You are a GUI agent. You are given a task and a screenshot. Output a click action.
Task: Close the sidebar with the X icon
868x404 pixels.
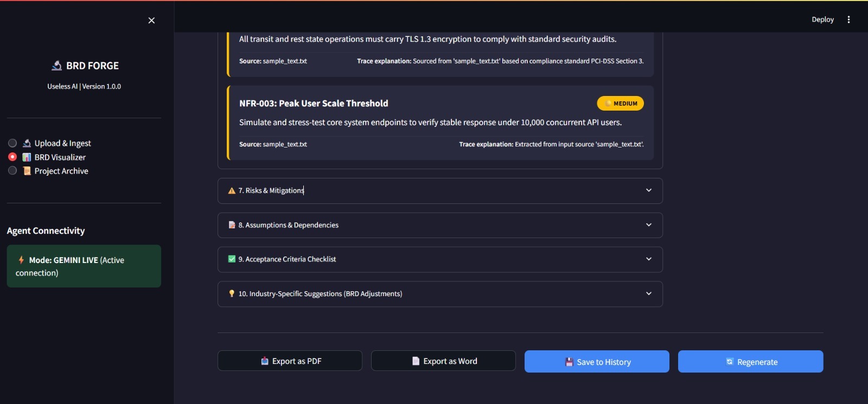click(x=151, y=20)
